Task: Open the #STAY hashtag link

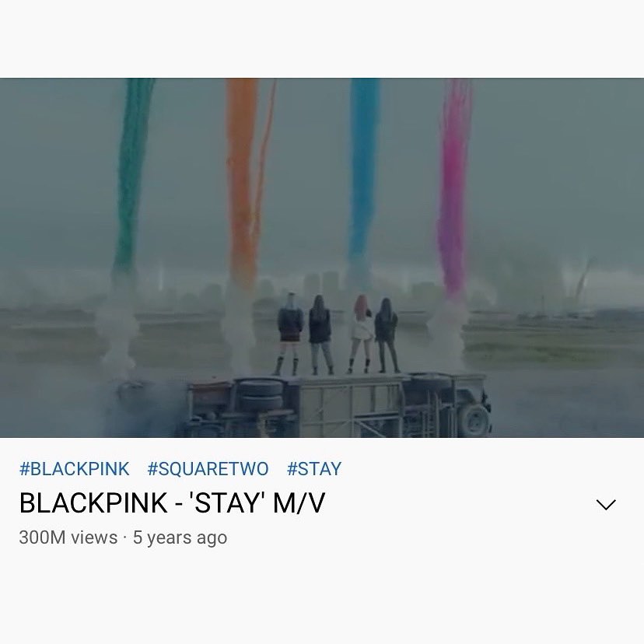Action: [314, 469]
